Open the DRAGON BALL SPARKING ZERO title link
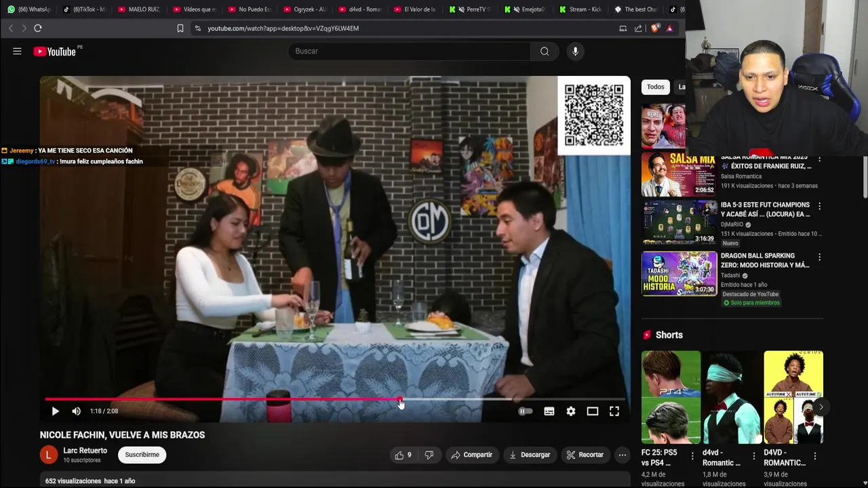Screen dimensions: 868x488 tap(765, 260)
